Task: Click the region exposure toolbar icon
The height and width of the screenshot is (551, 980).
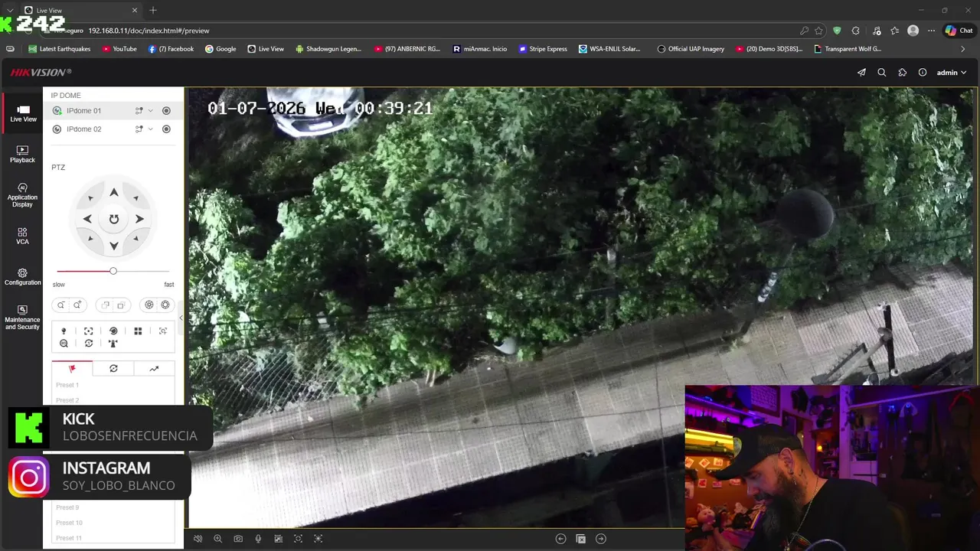Action: [x=318, y=539]
